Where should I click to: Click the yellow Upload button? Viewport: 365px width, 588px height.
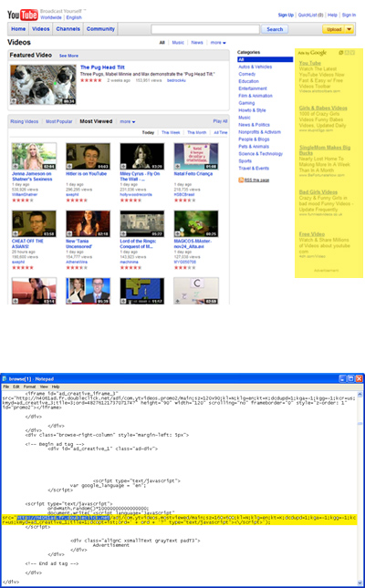click(x=334, y=29)
